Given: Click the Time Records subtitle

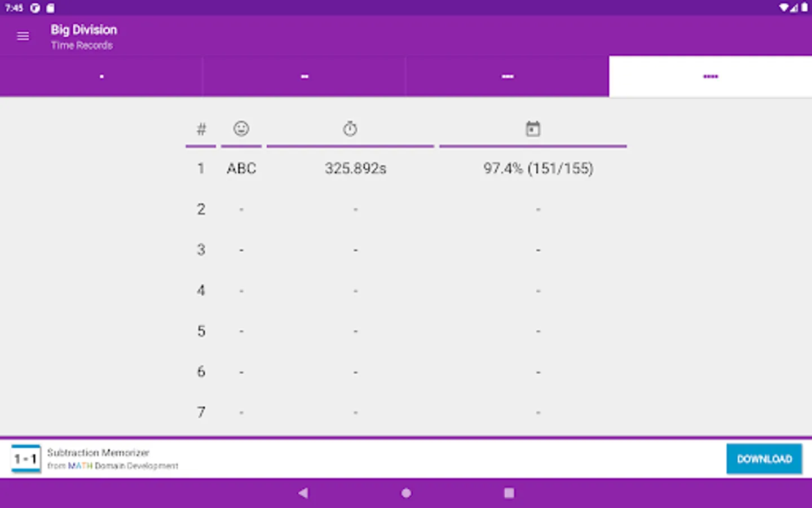Looking at the screenshot, I should (82, 45).
